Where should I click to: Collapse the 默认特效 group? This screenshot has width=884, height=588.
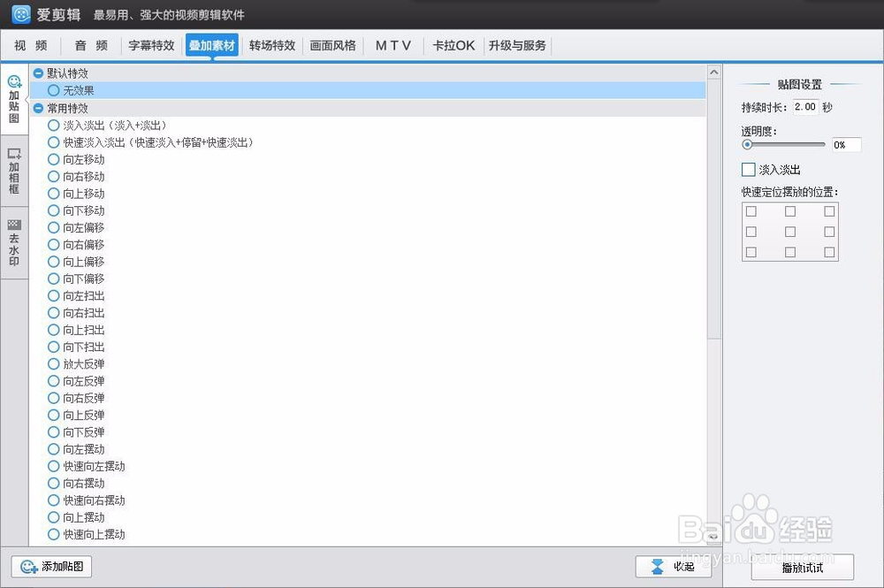pos(38,73)
